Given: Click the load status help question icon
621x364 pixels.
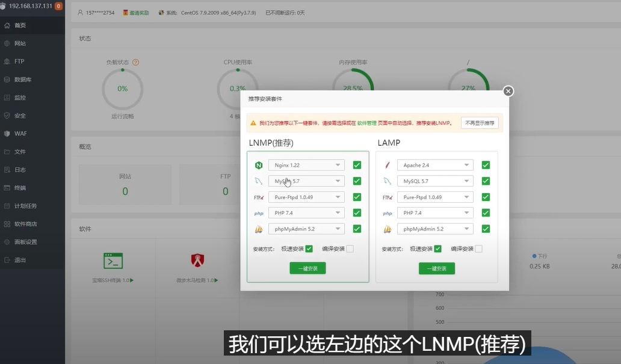Looking at the screenshot, I should tap(135, 62).
